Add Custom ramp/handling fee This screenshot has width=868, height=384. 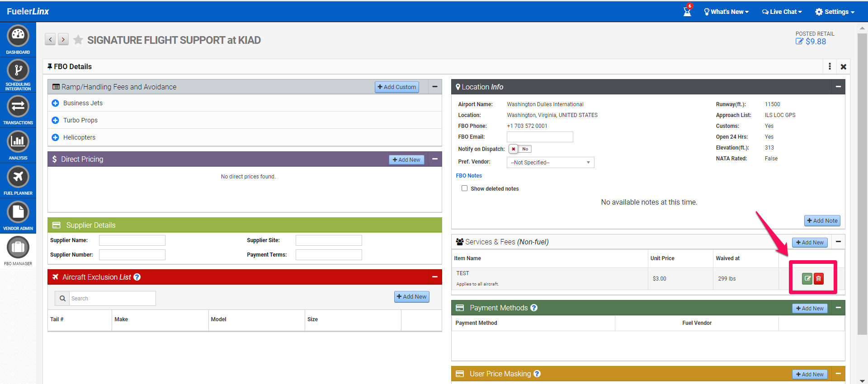(x=397, y=87)
